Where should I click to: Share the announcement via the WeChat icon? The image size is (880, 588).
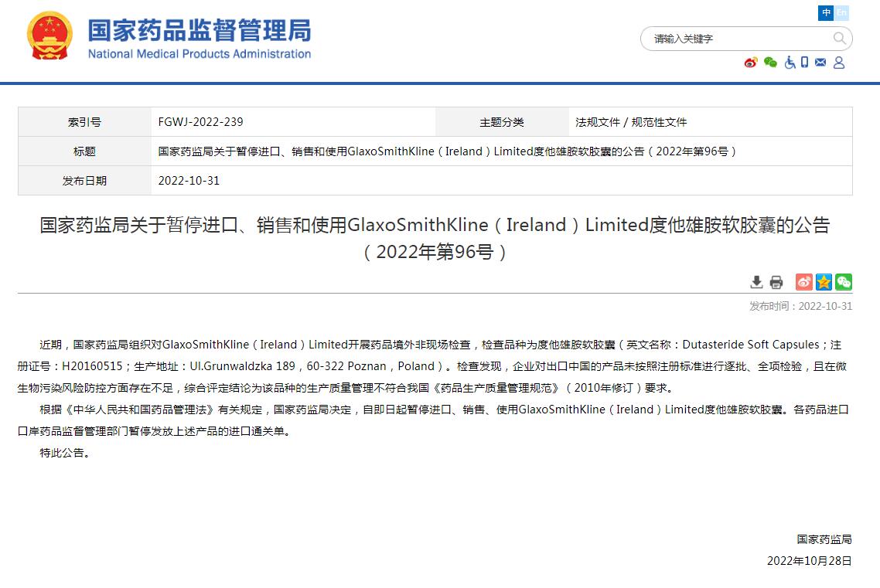tap(844, 282)
